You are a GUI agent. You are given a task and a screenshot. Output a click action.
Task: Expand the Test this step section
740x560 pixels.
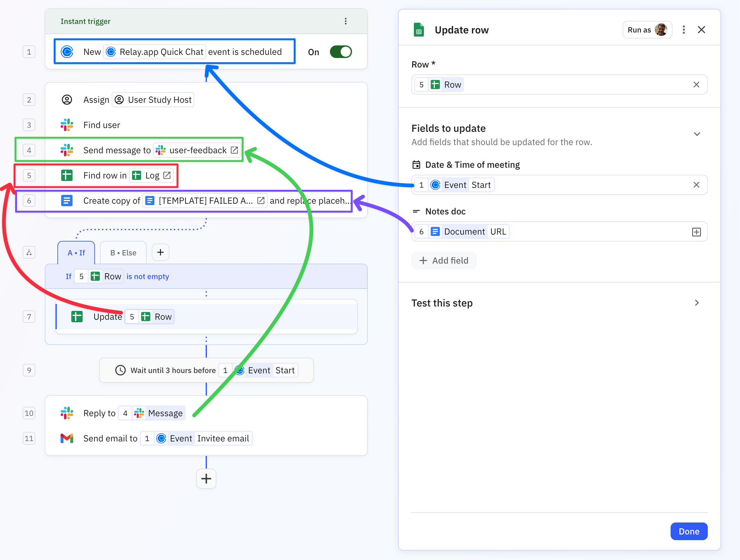pos(696,303)
